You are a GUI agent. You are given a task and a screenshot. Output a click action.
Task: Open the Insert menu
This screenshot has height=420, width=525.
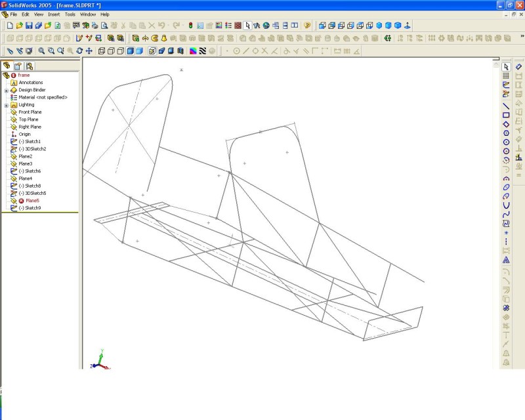coord(53,14)
